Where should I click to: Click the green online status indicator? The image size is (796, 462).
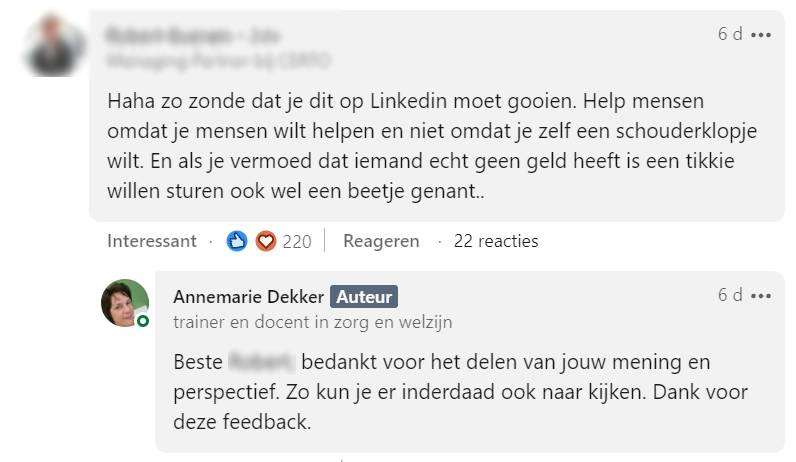pos(143,321)
